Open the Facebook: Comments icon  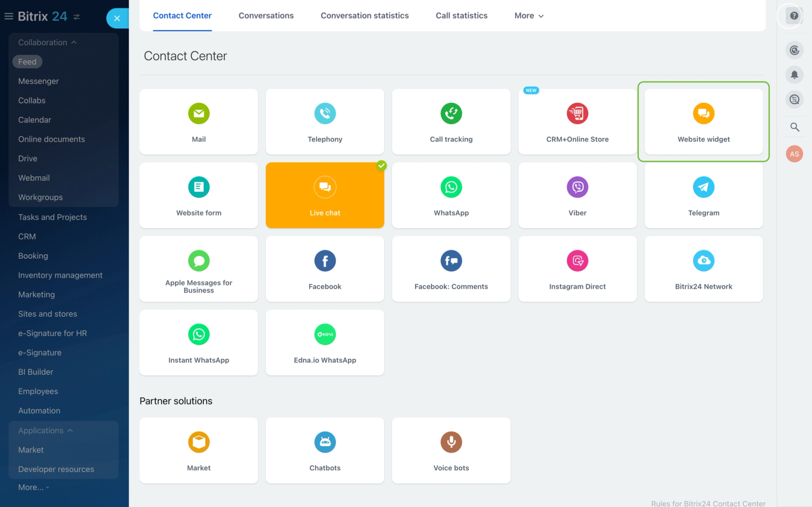point(451,261)
